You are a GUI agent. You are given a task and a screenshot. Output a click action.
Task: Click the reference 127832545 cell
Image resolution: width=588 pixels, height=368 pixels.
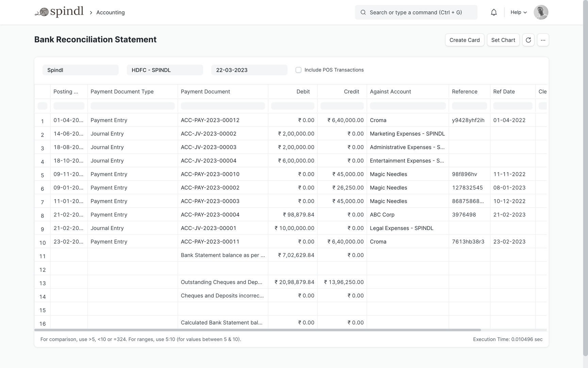click(x=469, y=188)
